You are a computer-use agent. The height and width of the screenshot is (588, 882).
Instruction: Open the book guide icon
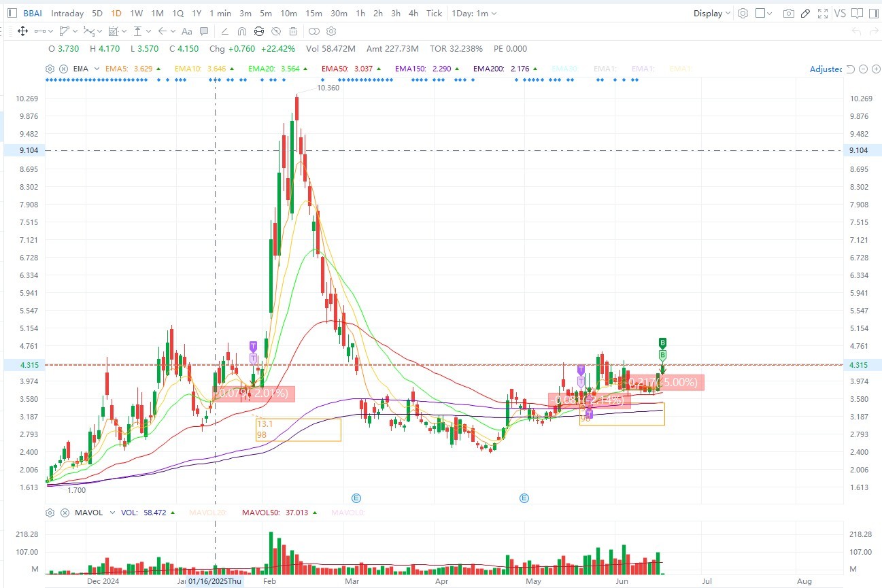857,13
